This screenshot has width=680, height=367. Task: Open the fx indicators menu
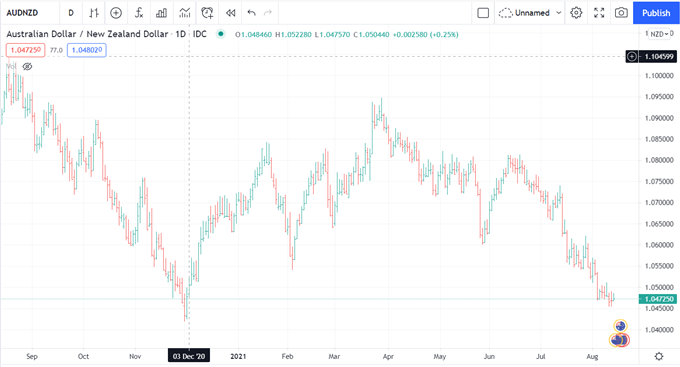139,13
